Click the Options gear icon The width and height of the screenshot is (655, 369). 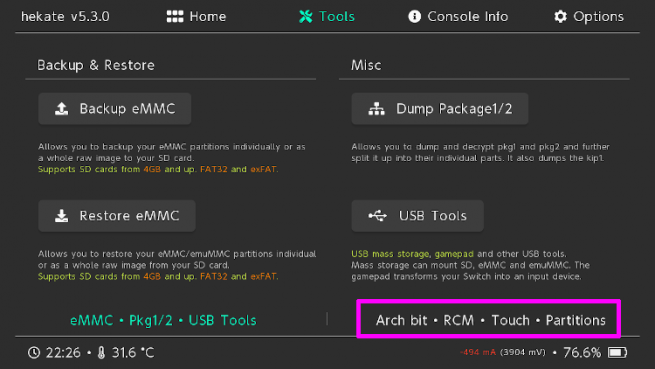(560, 16)
